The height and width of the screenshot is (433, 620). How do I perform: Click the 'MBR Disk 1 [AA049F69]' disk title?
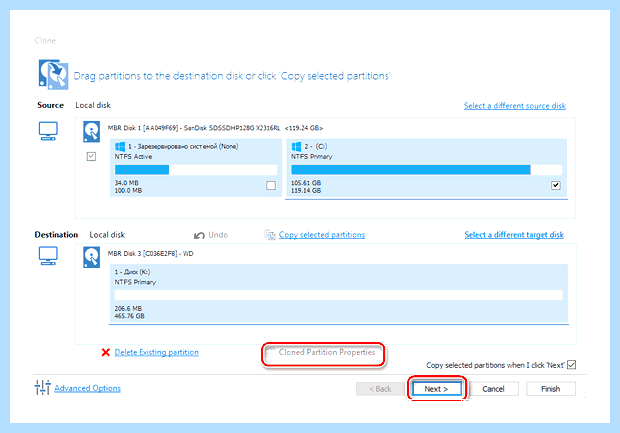coord(215,128)
